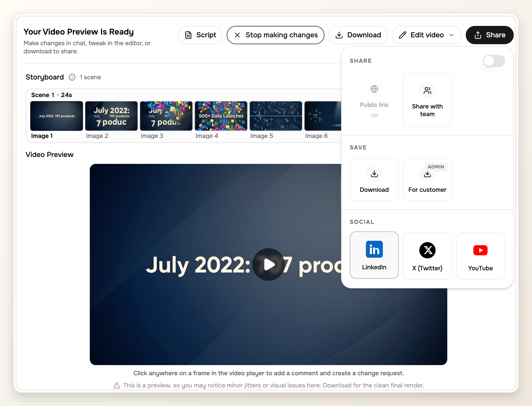
Task: Click the black Share button
Action: (490, 35)
